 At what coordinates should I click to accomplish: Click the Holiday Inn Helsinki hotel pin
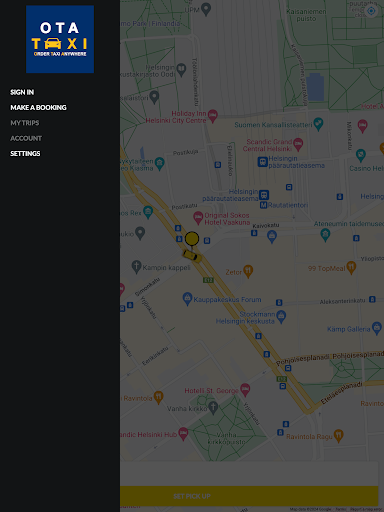213,116
